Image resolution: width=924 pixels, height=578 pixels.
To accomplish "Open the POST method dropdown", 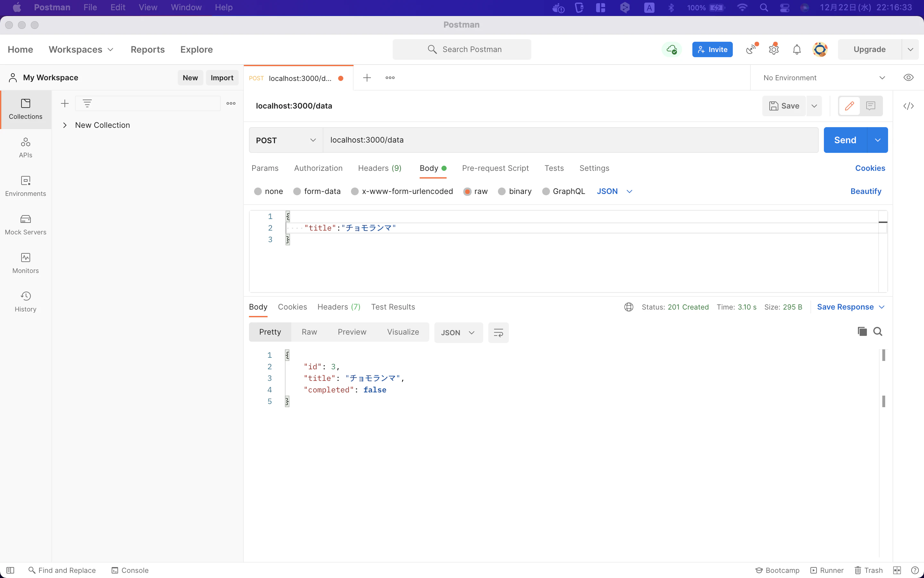I will coord(286,140).
